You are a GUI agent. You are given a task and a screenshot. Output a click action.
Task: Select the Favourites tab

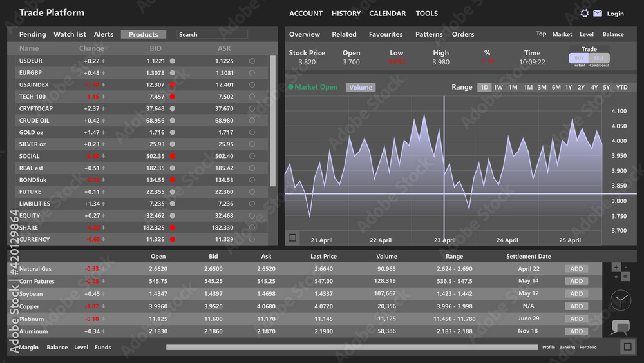point(386,34)
